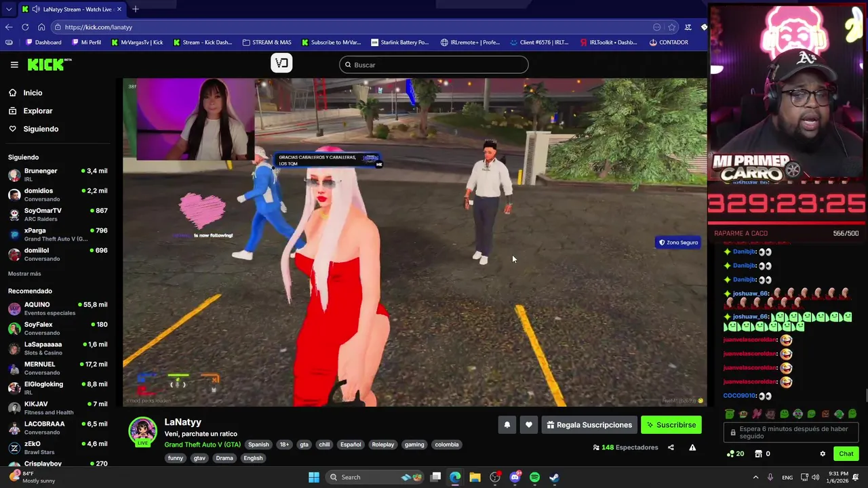The height and width of the screenshot is (488, 868).
Task: Go to Kick home via logo
Action: 49,64
